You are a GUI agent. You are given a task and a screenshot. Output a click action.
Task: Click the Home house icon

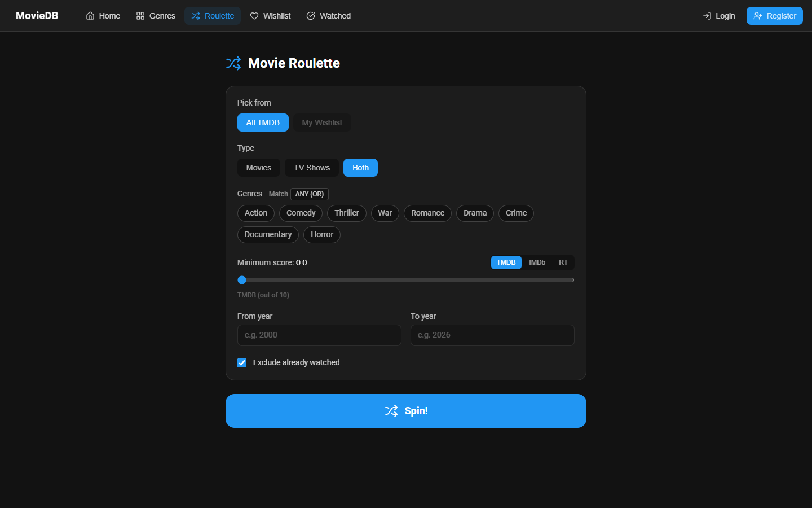[x=90, y=16]
